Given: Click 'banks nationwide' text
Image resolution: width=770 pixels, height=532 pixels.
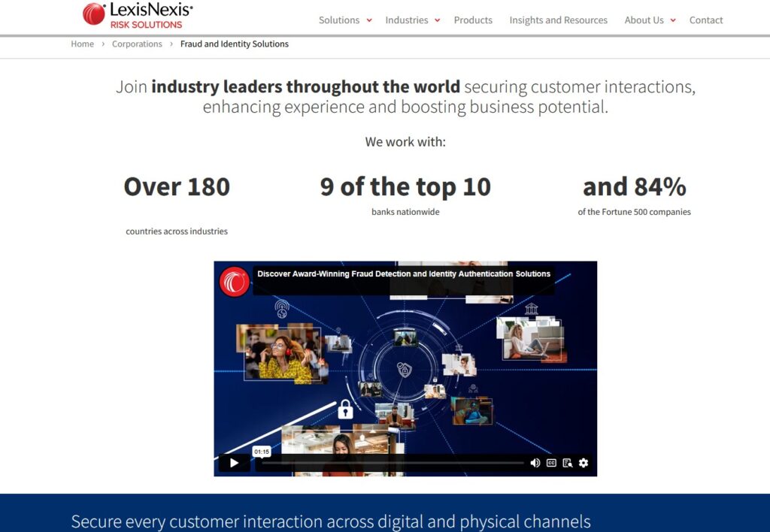Looking at the screenshot, I should (405, 212).
